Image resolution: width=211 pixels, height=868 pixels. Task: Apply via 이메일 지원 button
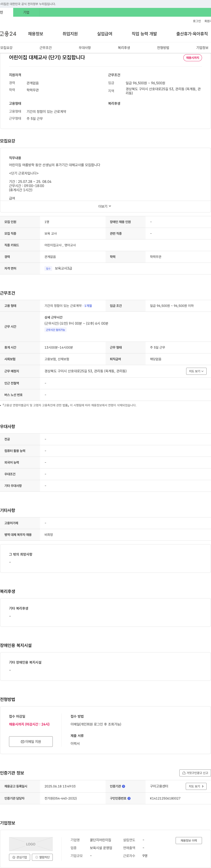pos(31,741)
